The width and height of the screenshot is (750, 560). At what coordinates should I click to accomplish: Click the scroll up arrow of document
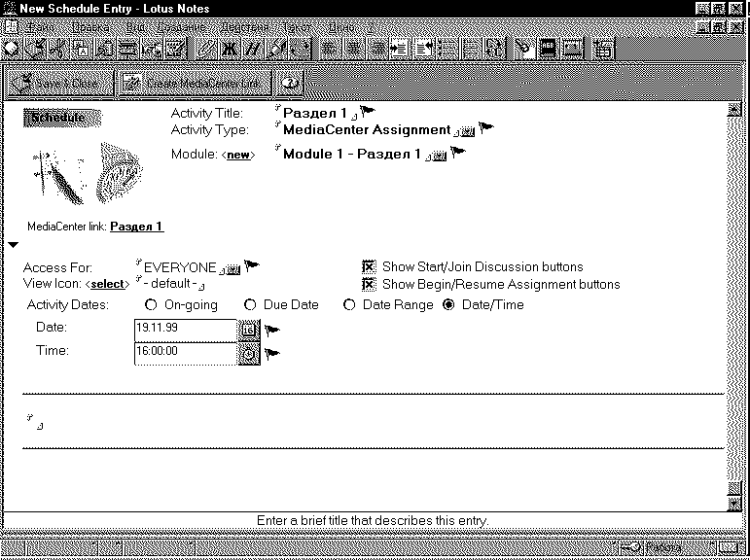pyautogui.click(x=733, y=110)
